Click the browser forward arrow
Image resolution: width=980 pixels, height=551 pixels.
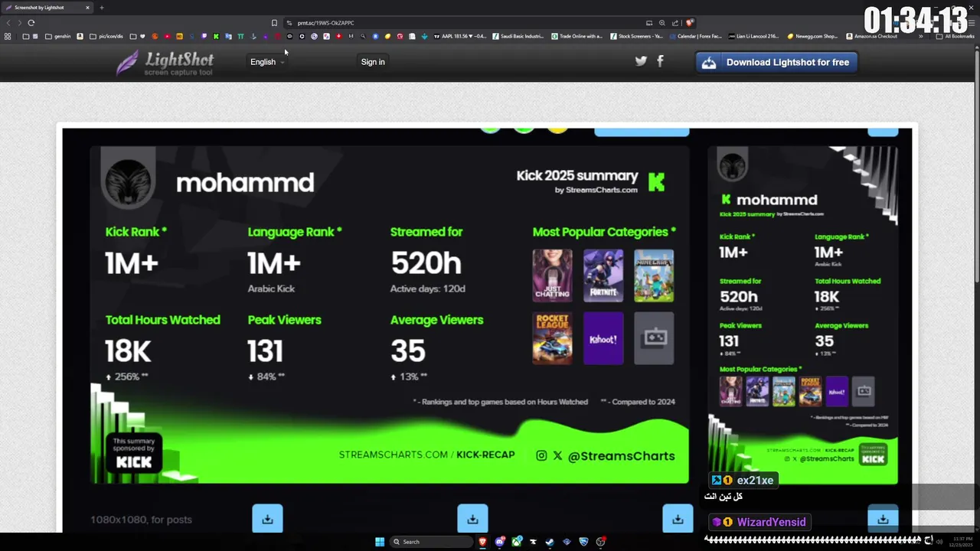pos(19,23)
